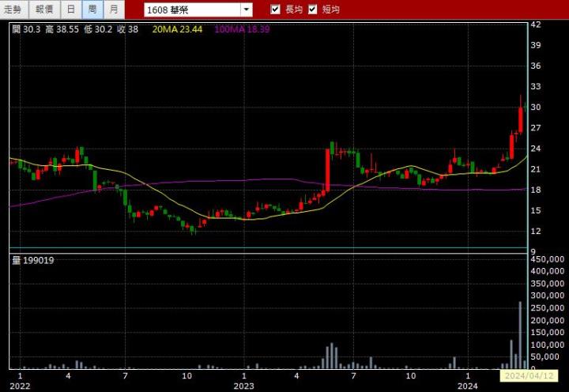The height and width of the screenshot is (392, 569).
Task: Click the 量 199019 volume label
Action: pos(33,260)
